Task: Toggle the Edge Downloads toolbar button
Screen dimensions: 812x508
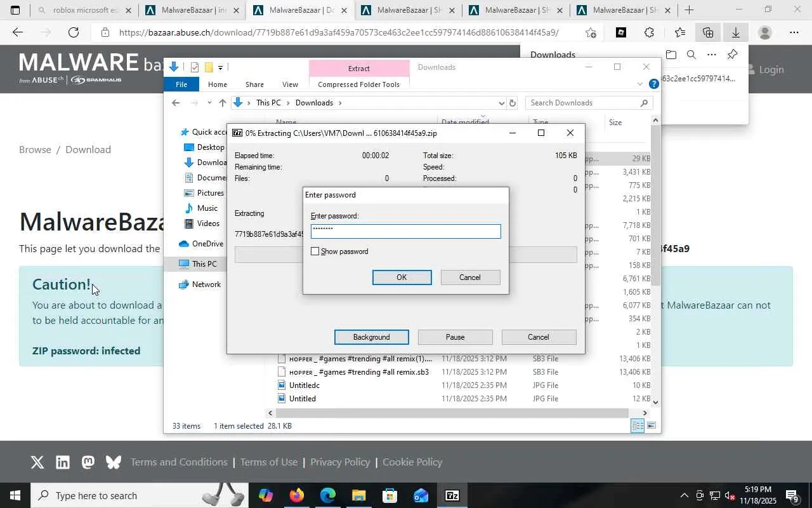Action: pos(736,32)
